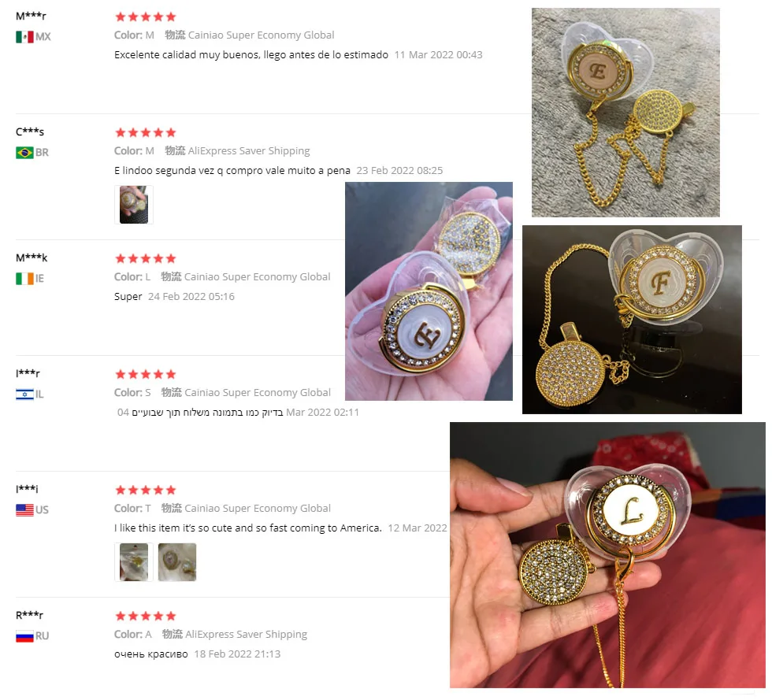The width and height of the screenshot is (772, 700).
Task: Click the AliExpress Saver Shipping text in BR review
Action: [x=249, y=151]
